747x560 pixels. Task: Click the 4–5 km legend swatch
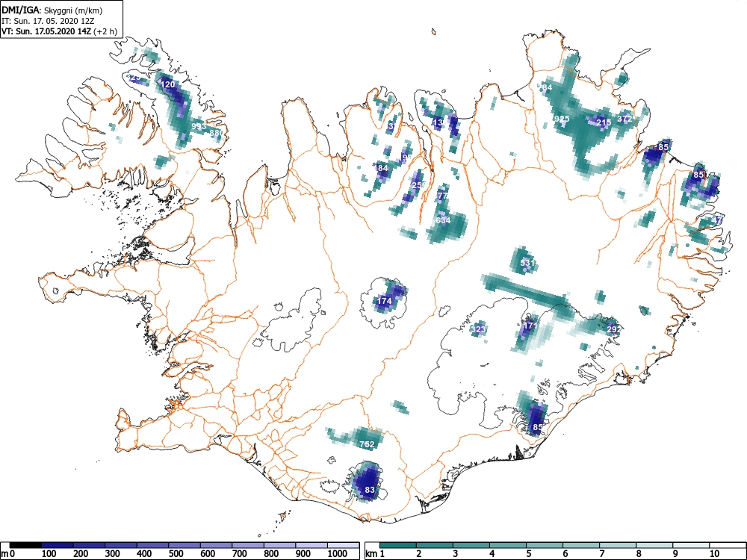(x=508, y=545)
